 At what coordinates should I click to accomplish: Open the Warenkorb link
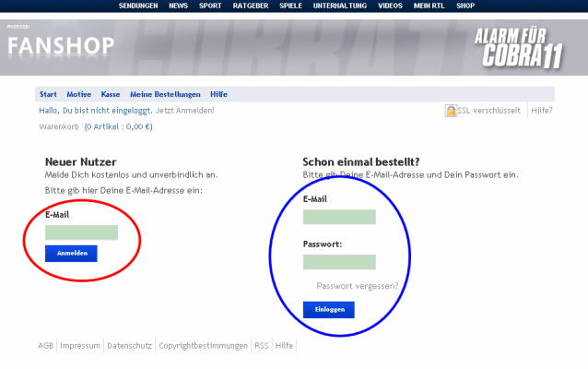(x=59, y=126)
